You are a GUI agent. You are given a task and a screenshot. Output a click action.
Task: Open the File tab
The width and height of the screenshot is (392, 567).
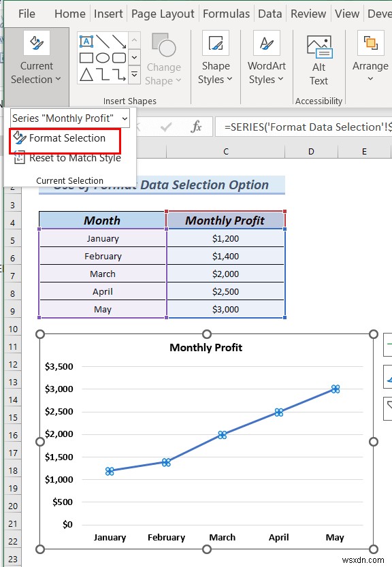27,14
